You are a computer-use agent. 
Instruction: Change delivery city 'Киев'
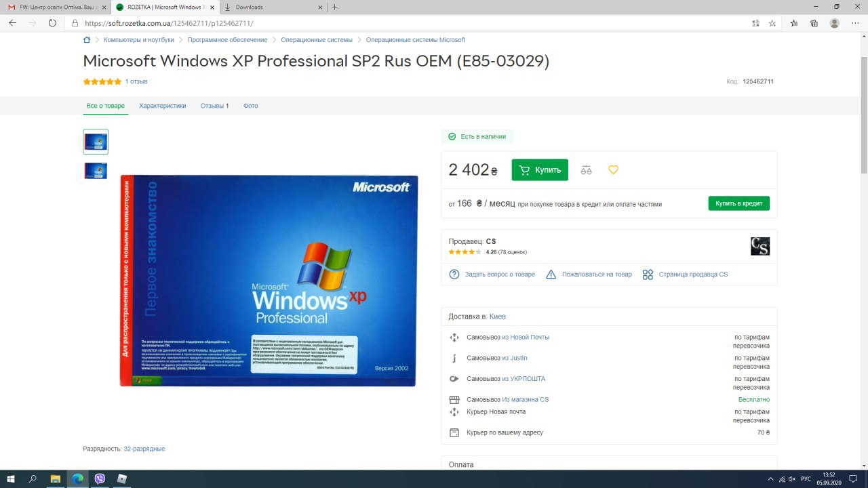(x=498, y=317)
